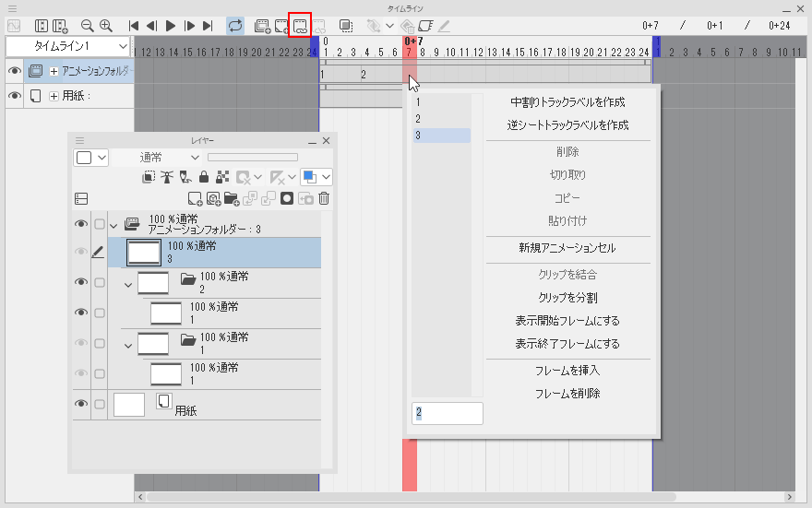Select the layer thumbnail named 3

point(144,253)
